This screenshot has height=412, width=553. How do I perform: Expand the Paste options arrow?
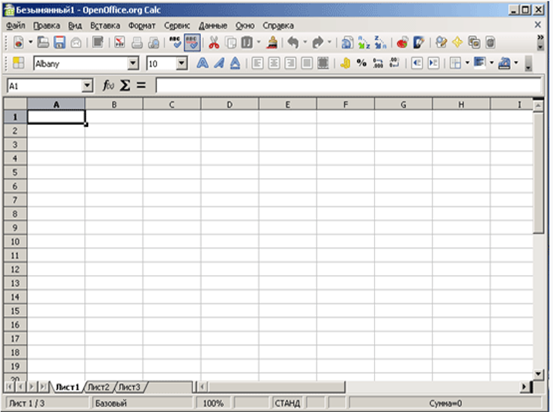click(259, 42)
